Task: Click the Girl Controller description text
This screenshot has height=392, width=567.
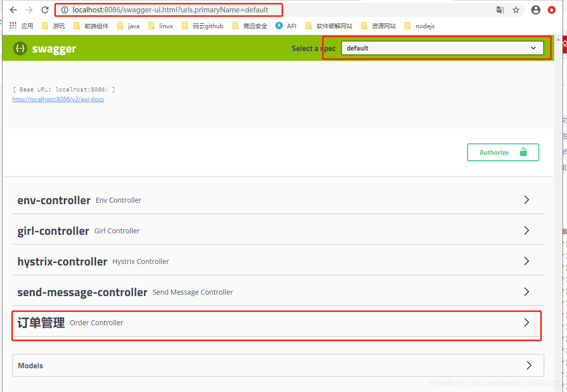Action: tap(117, 231)
